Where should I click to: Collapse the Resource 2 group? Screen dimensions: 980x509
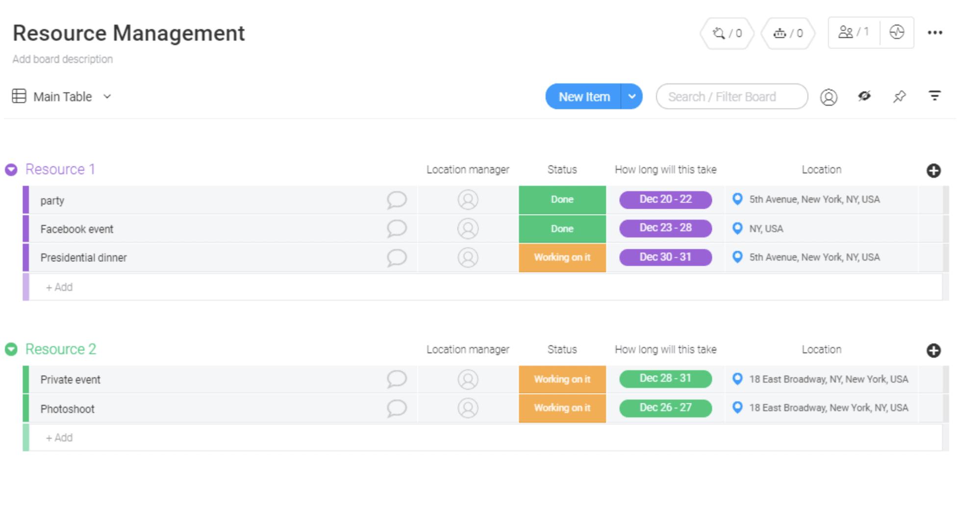coord(12,349)
